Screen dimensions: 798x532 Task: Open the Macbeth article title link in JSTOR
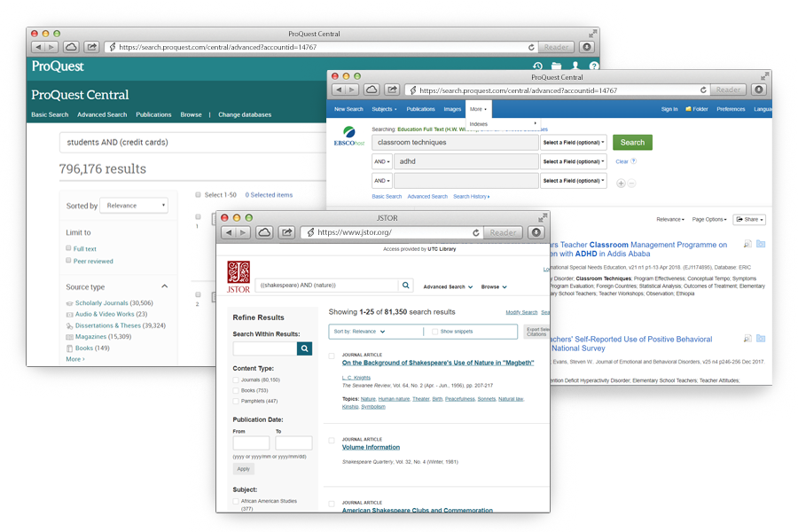pyautogui.click(x=438, y=363)
